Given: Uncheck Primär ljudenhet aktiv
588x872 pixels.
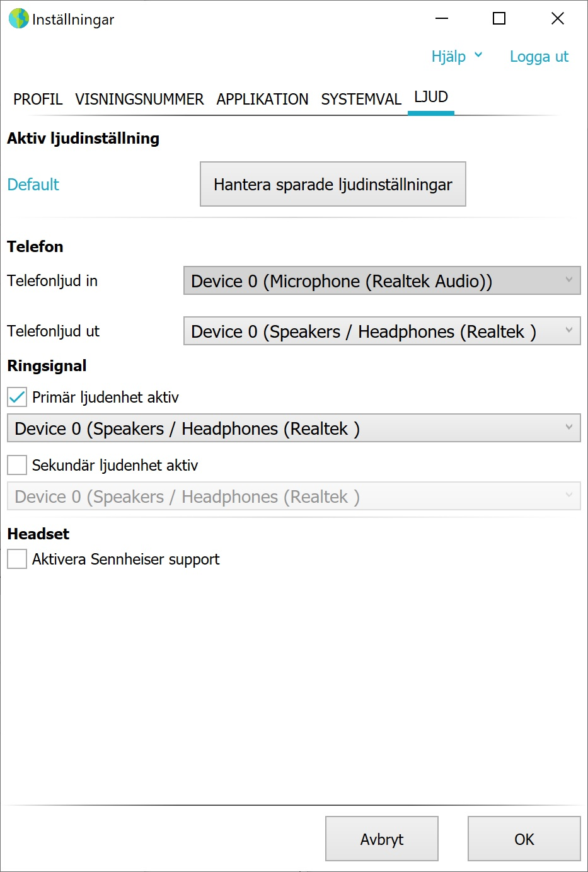Looking at the screenshot, I should [x=17, y=397].
